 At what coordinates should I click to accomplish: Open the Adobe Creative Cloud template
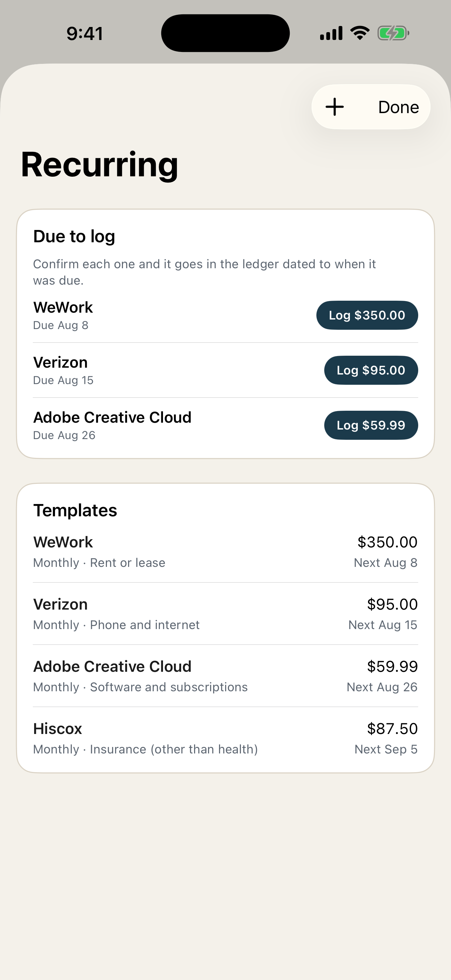[225, 676]
